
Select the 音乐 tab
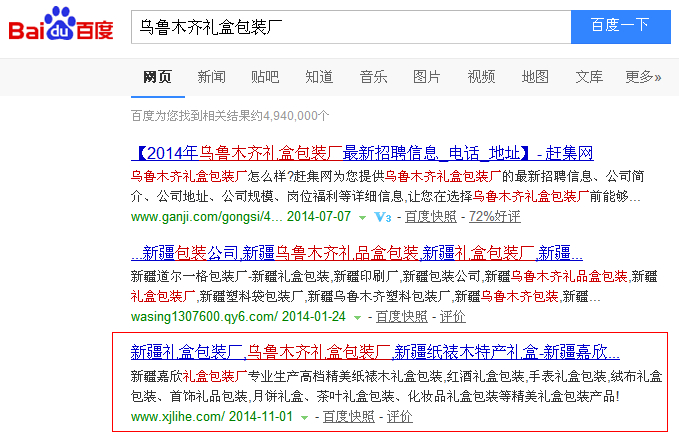pyautogui.click(x=373, y=77)
